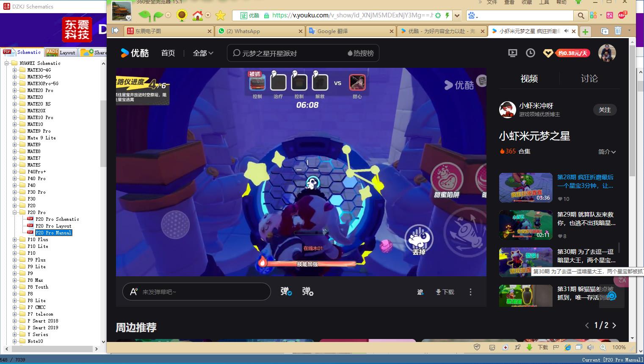The height and width of the screenshot is (364, 644).
Task: Switch to the 东震电子图 browser tab
Action: pyautogui.click(x=168, y=31)
